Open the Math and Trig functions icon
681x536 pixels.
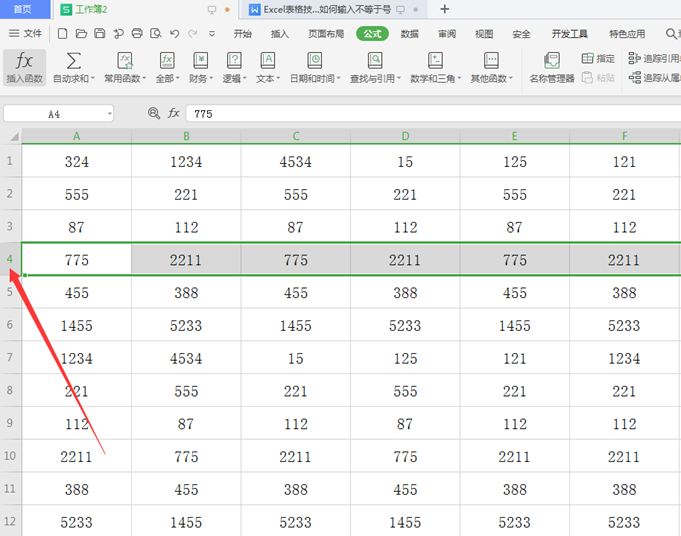[435, 61]
